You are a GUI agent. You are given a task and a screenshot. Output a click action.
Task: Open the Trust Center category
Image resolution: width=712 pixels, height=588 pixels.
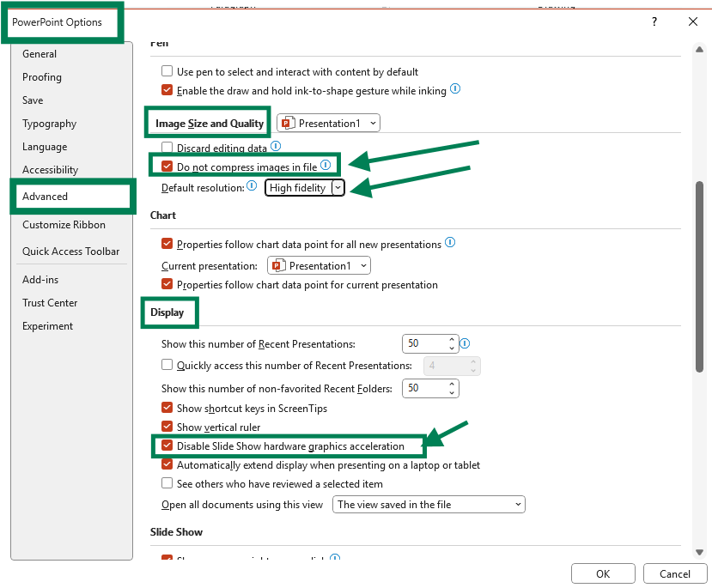(x=50, y=303)
